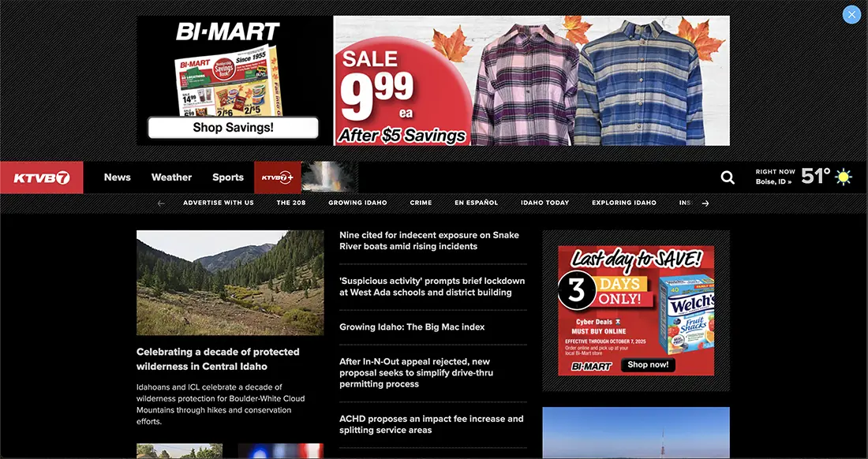Open Growing Idaho: The Big Mac index
The height and width of the screenshot is (459, 868).
(412, 327)
